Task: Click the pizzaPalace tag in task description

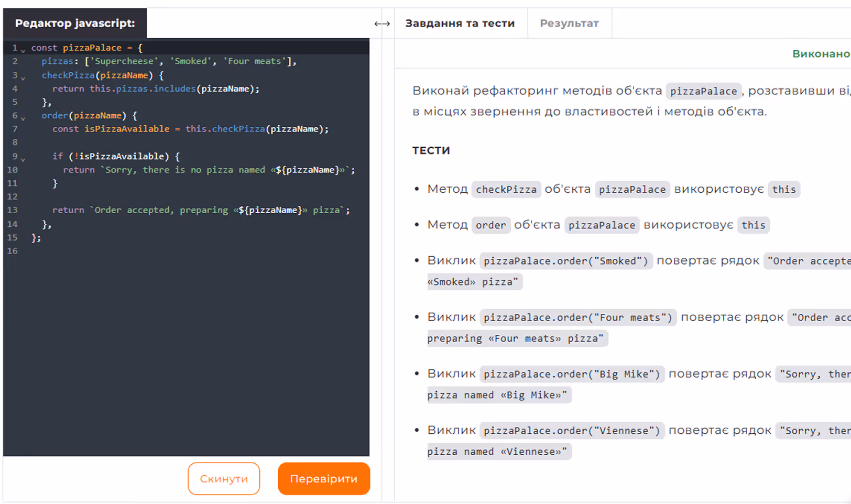Action: click(703, 91)
